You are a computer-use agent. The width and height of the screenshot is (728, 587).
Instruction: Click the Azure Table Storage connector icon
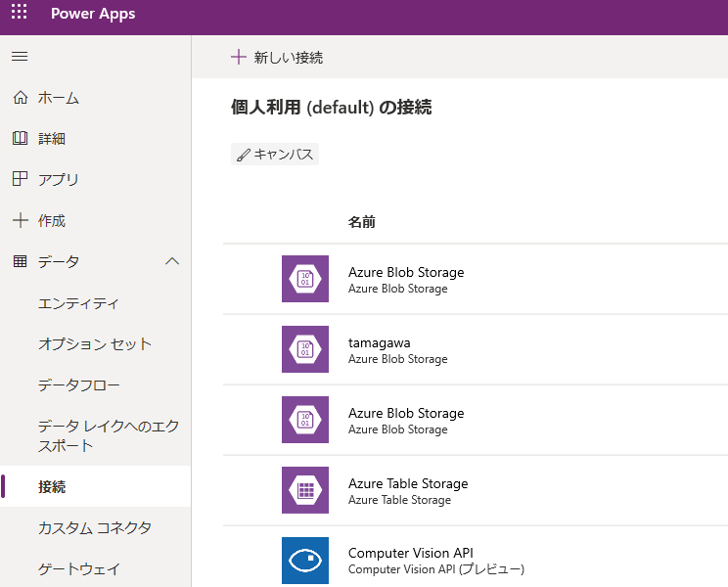point(305,490)
